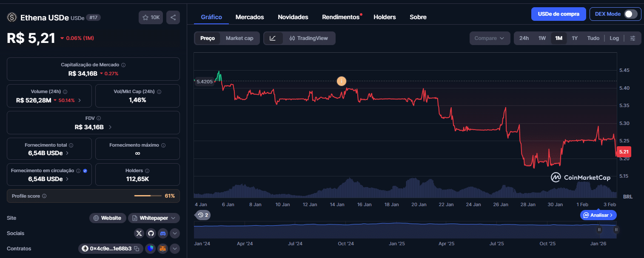Image resolution: width=644 pixels, height=258 pixels.
Task: Toggle the DEX Mode switch
Action: click(x=630, y=14)
